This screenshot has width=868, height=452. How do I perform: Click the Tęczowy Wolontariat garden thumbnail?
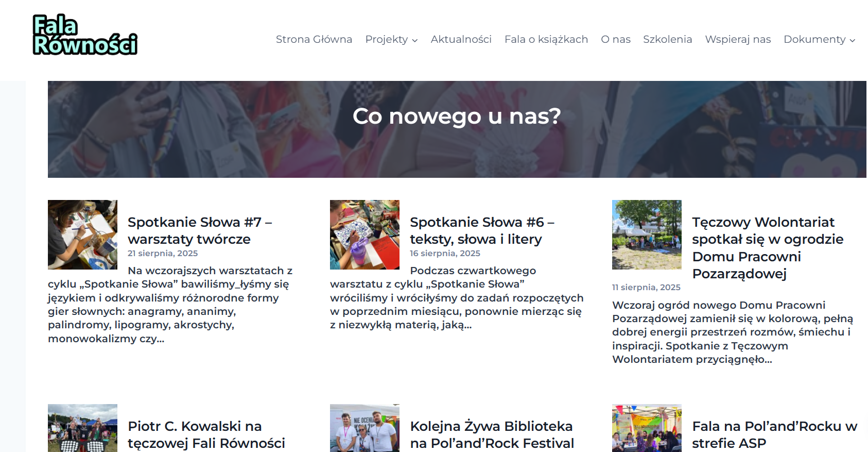point(647,235)
